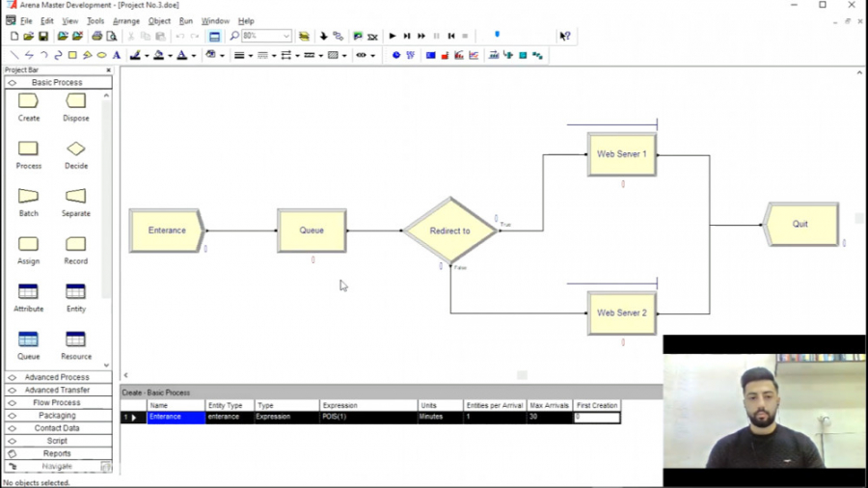Open print preview

pos(111,36)
